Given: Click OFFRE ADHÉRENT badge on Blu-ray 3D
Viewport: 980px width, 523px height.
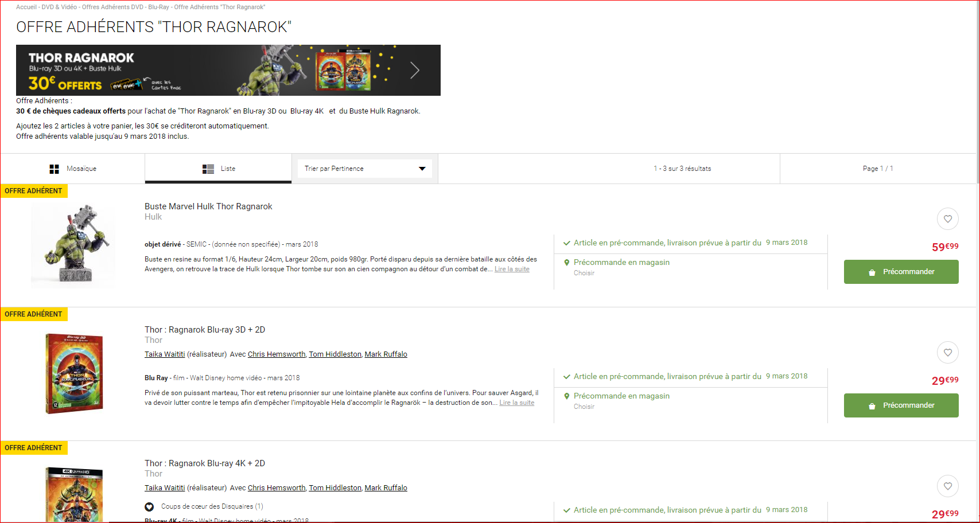Looking at the screenshot, I should tap(34, 314).
